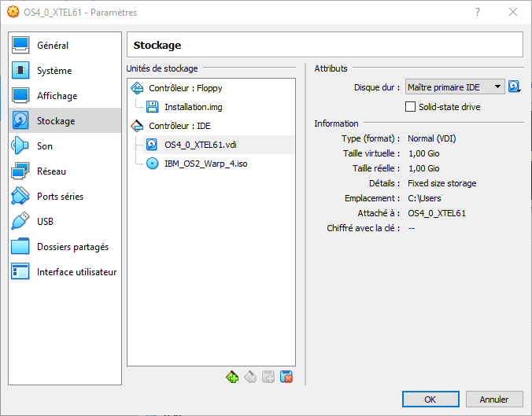Go to the Affichage settings section

click(57, 96)
